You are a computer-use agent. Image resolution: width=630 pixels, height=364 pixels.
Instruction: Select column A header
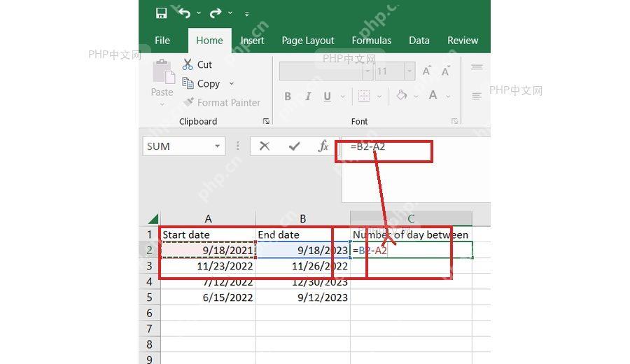208,218
